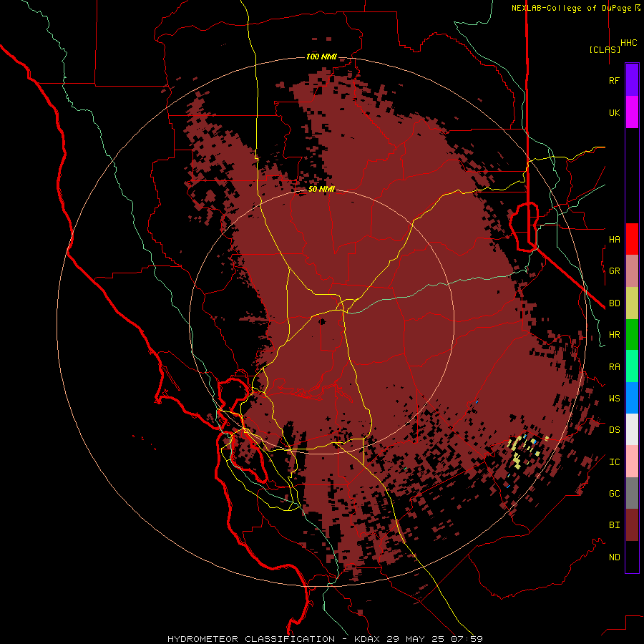Click the '50 NMI' range ring label
644x644 pixels.
click(x=321, y=190)
